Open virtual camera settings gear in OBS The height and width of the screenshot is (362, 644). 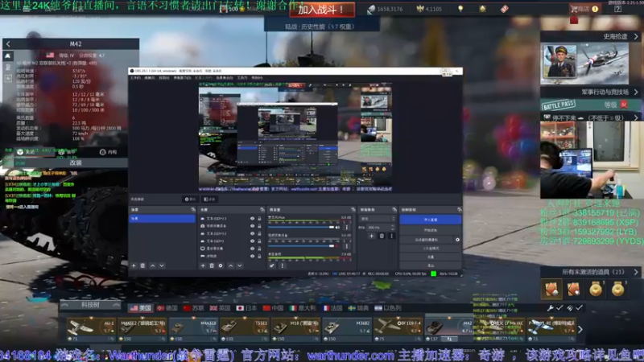457,240
